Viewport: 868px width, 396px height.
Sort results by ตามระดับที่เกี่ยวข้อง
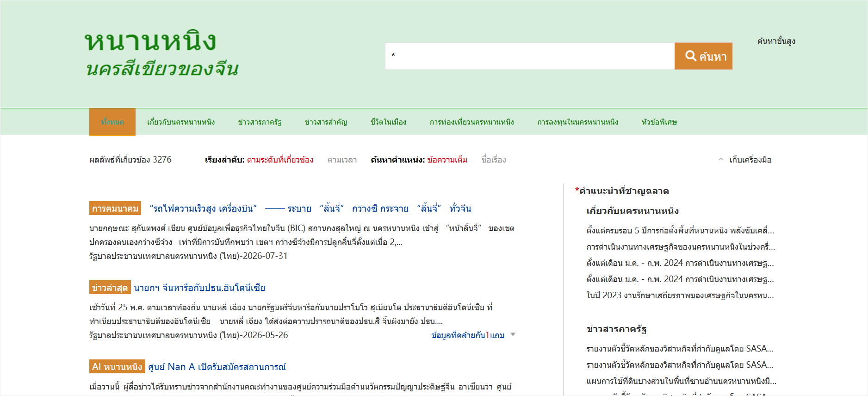click(x=280, y=160)
